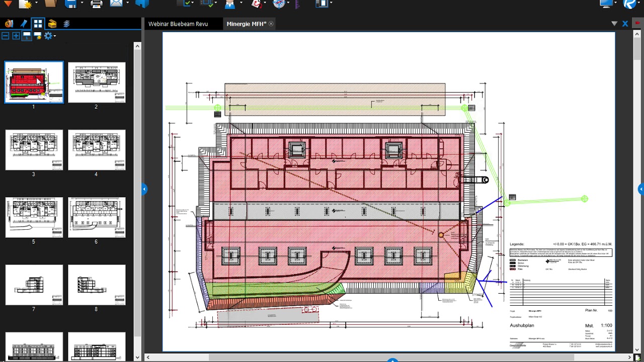Expand the New document dropdown arrow
The height and width of the screenshot is (362, 644).
(36, 3)
